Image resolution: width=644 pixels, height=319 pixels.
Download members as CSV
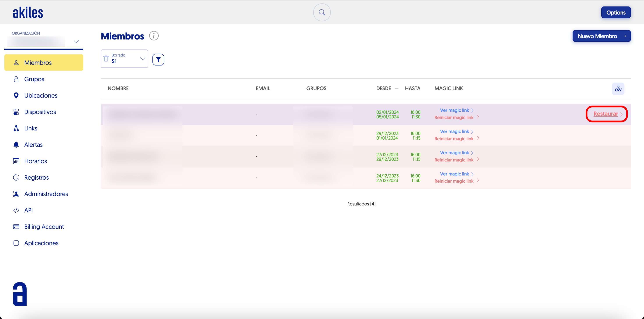click(618, 89)
